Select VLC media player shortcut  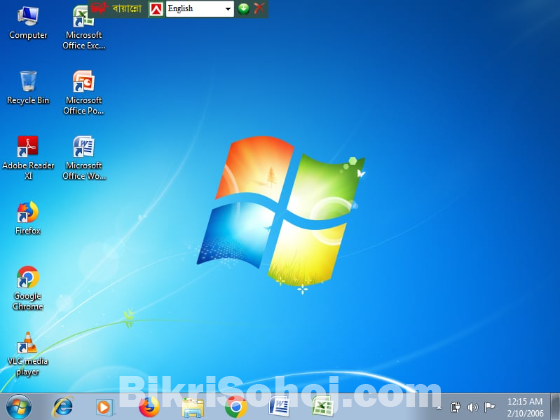28,354
